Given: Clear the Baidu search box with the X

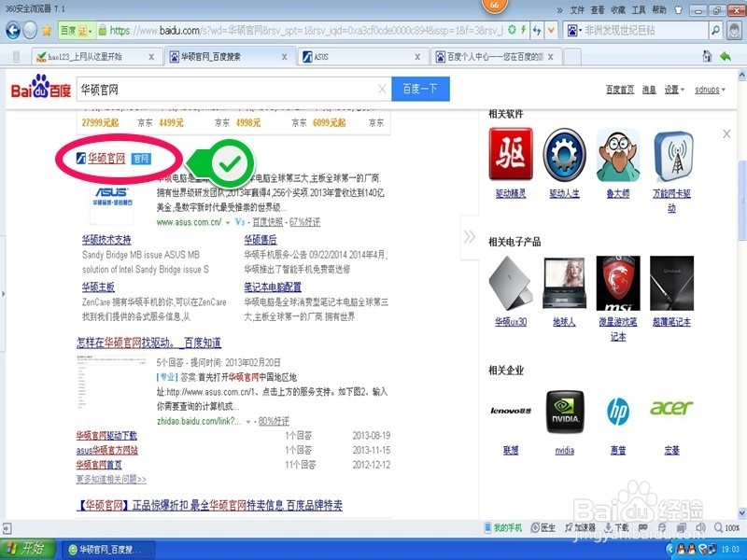Looking at the screenshot, I should (x=382, y=89).
